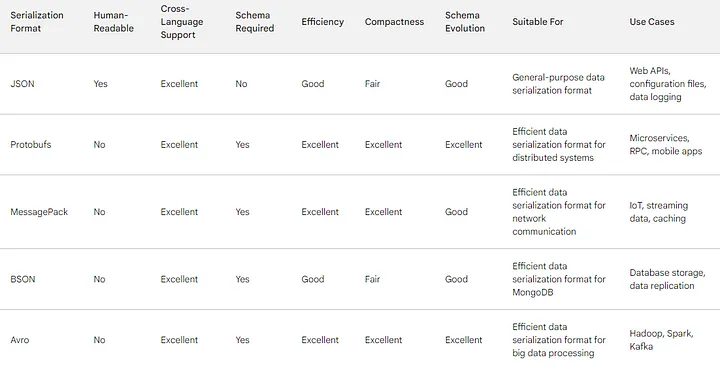Click the Use Cases column header
The width and height of the screenshot is (720, 370).
pos(652,22)
